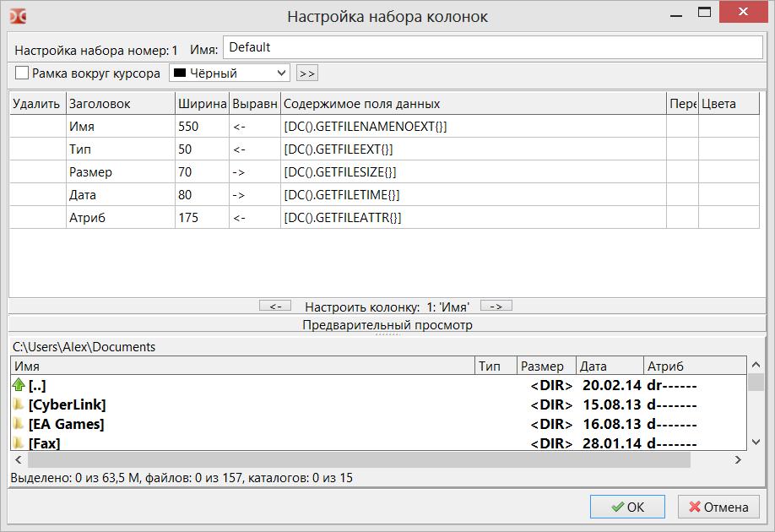
Task: Confirm settings with the OK button
Action: (x=628, y=508)
